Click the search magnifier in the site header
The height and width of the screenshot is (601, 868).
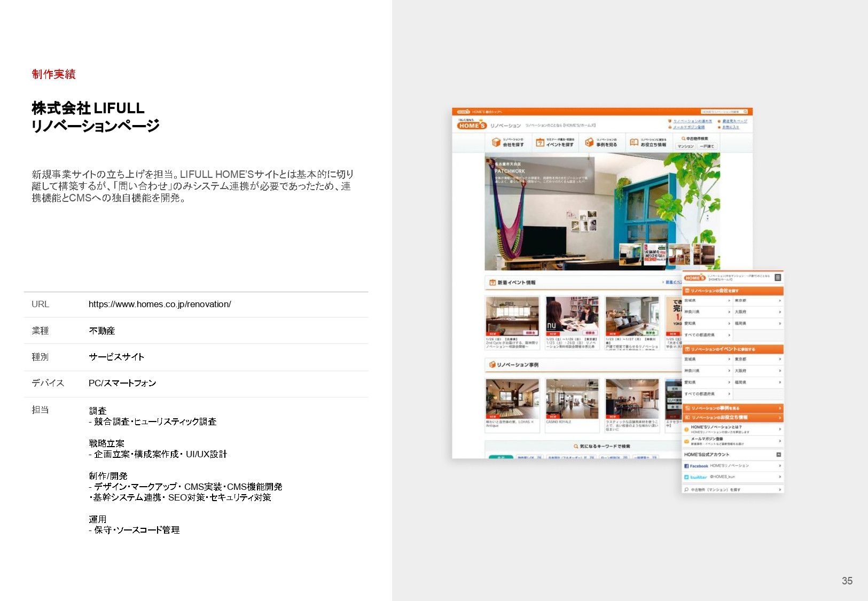point(745,111)
